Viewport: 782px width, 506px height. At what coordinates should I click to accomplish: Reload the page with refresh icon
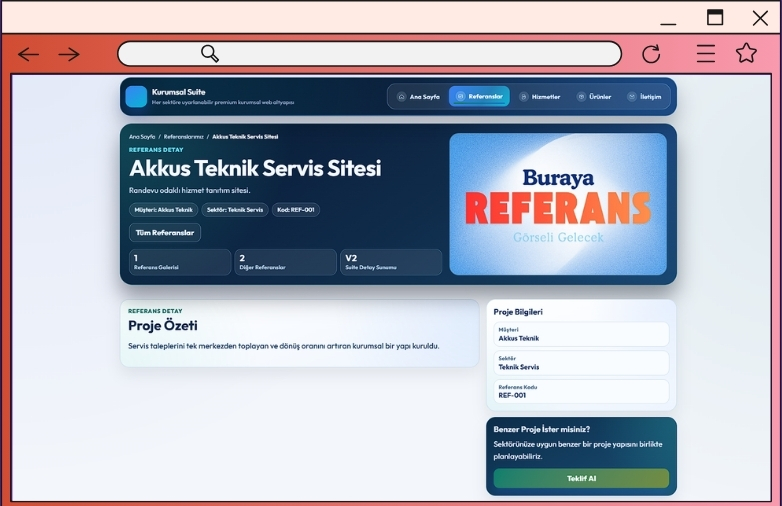coord(651,54)
